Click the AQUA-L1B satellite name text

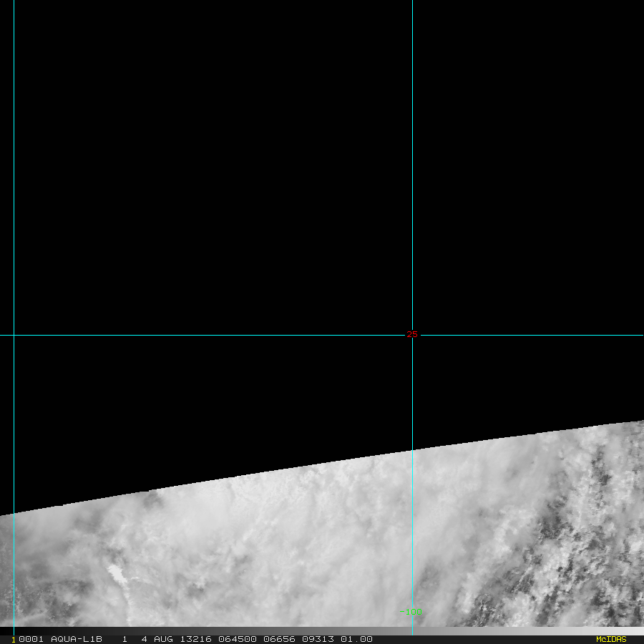pos(77,639)
